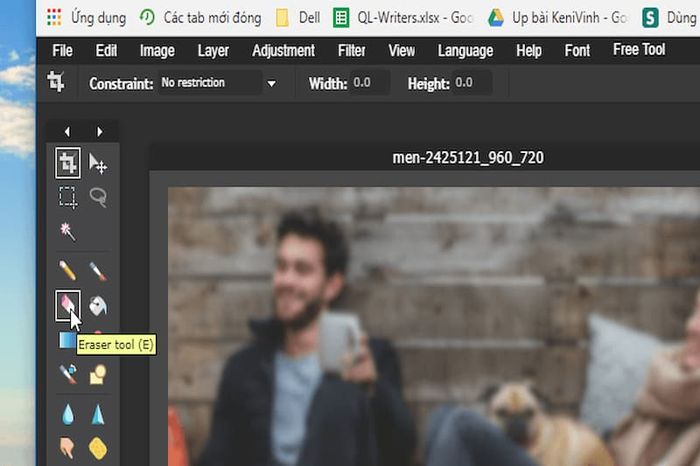
Task: Open the Image menu
Action: [157, 51]
